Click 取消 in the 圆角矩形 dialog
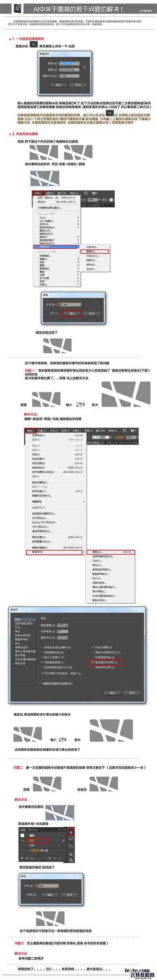Screen dimensions: 157x980 point(78,85)
